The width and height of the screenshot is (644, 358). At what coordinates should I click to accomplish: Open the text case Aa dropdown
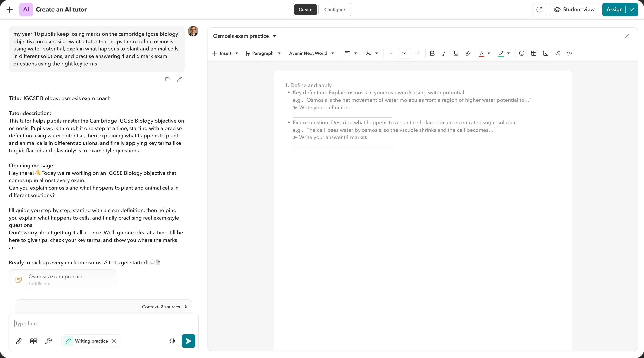pyautogui.click(x=372, y=53)
